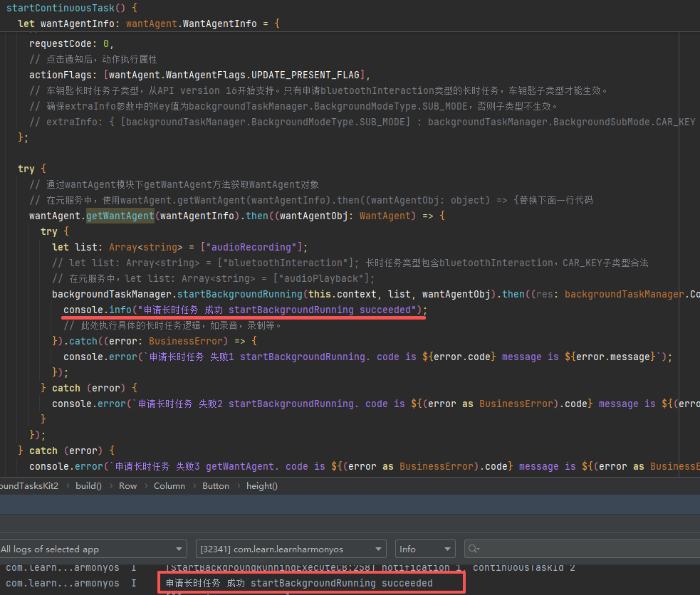Click the commented audioPlayback list line
This screenshot has height=595, width=700.
(213, 279)
